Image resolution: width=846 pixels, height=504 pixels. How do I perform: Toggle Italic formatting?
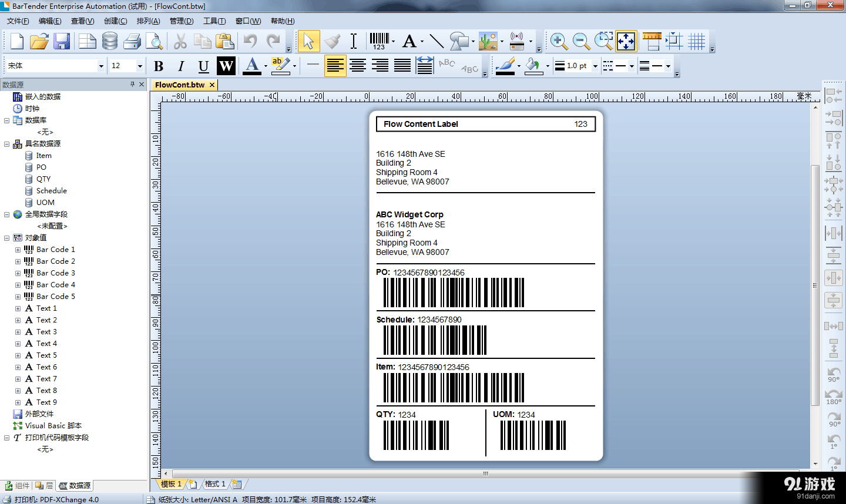(181, 66)
